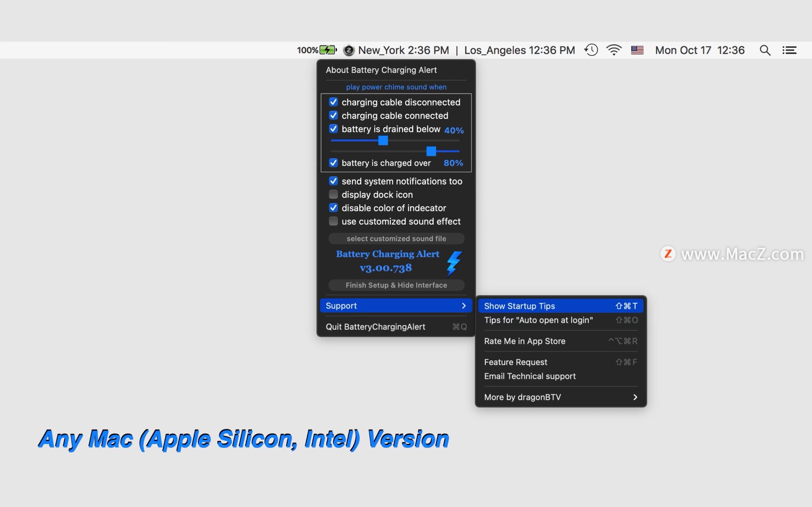Click the Wi-Fi status icon

614,50
